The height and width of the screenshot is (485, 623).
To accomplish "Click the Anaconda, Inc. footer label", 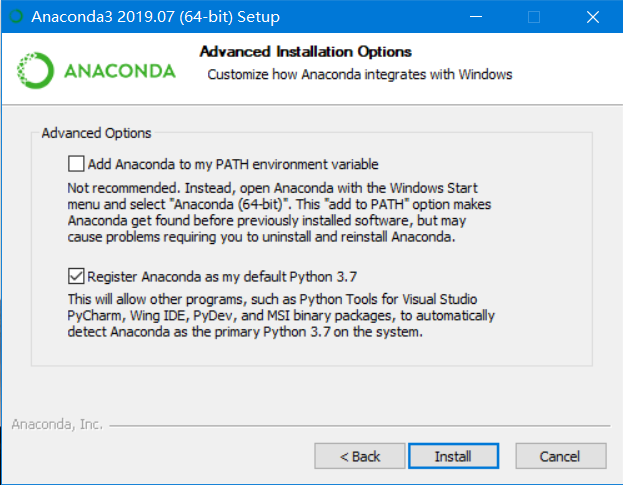I will pos(57,424).
